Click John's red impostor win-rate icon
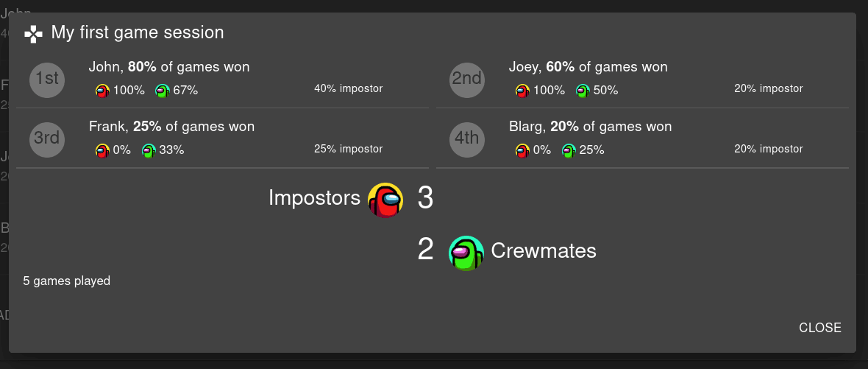Screen dimensions: 868x369 (x=102, y=91)
